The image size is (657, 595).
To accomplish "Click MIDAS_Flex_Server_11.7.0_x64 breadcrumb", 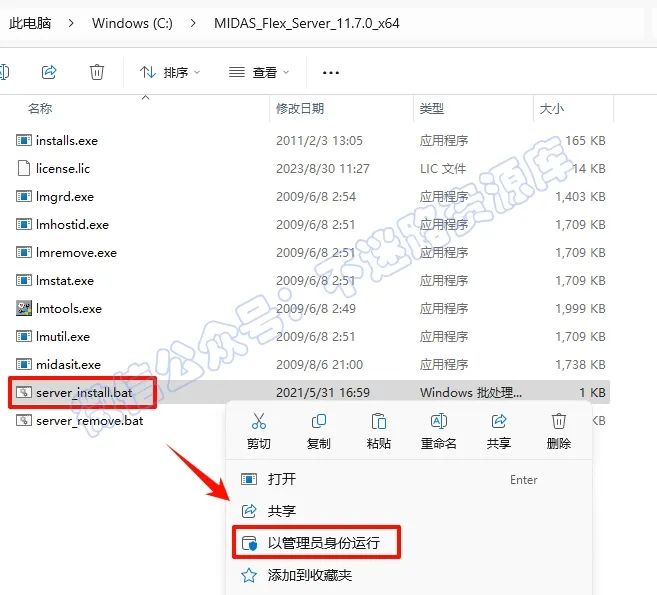I will pyautogui.click(x=307, y=23).
